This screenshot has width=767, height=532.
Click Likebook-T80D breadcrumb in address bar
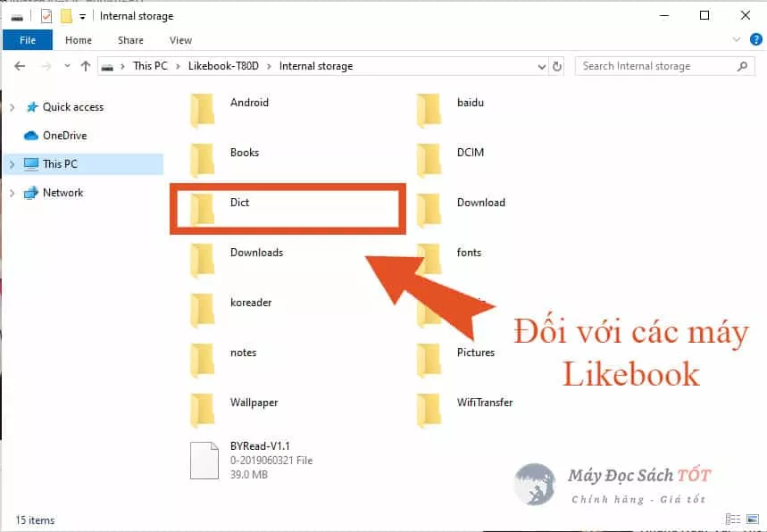point(223,66)
